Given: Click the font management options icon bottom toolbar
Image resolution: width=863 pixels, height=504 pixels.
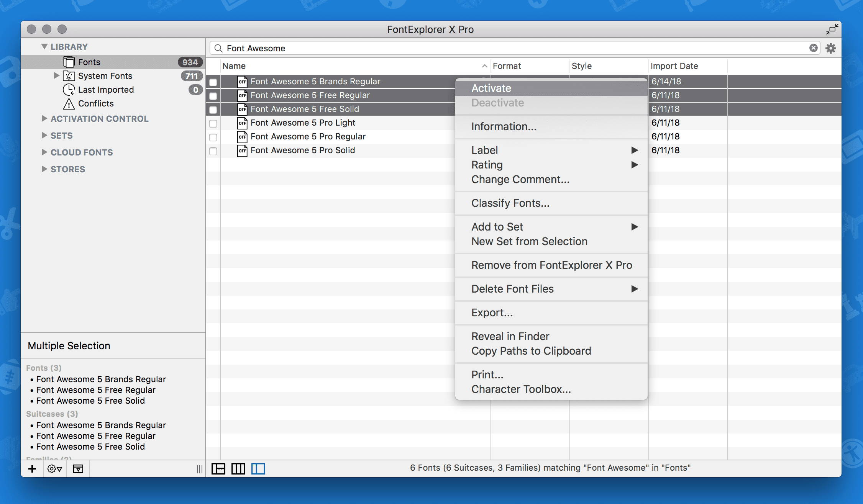Looking at the screenshot, I should pos(53,468).
